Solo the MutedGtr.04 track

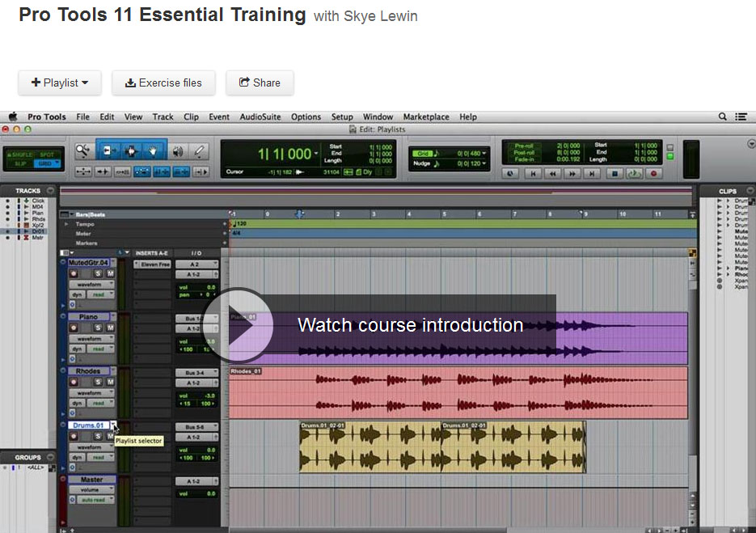click(99, 273)
